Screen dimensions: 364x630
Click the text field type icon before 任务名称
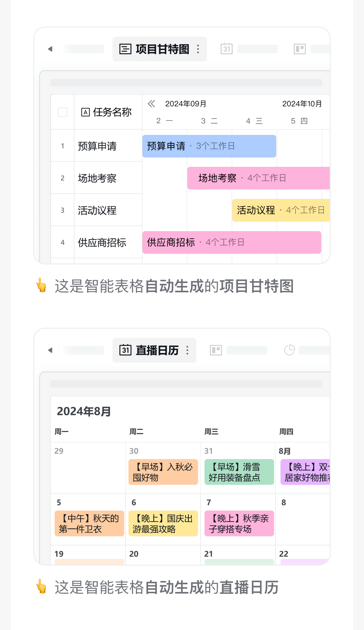(85, 112)
